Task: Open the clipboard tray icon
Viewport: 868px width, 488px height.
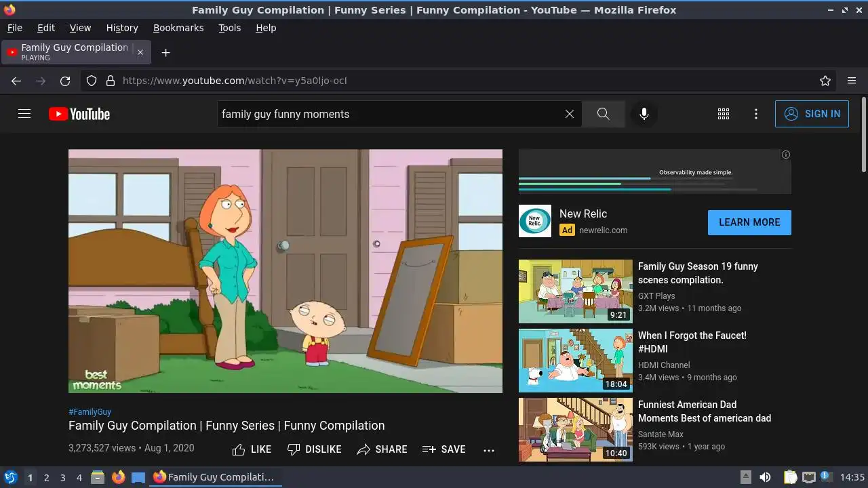Action: [791, 477]
